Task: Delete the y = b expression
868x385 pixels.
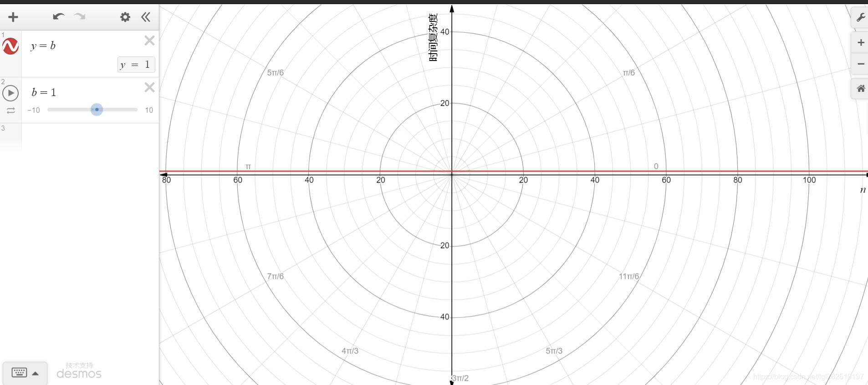Action: pyautogui.click(x=149, y=41)
